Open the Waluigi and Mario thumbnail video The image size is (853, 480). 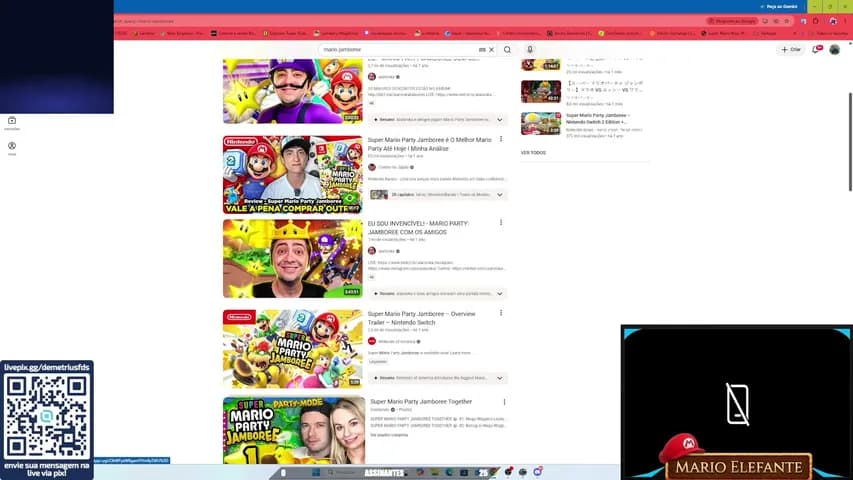pyautogui.click(x=293, y=91)
